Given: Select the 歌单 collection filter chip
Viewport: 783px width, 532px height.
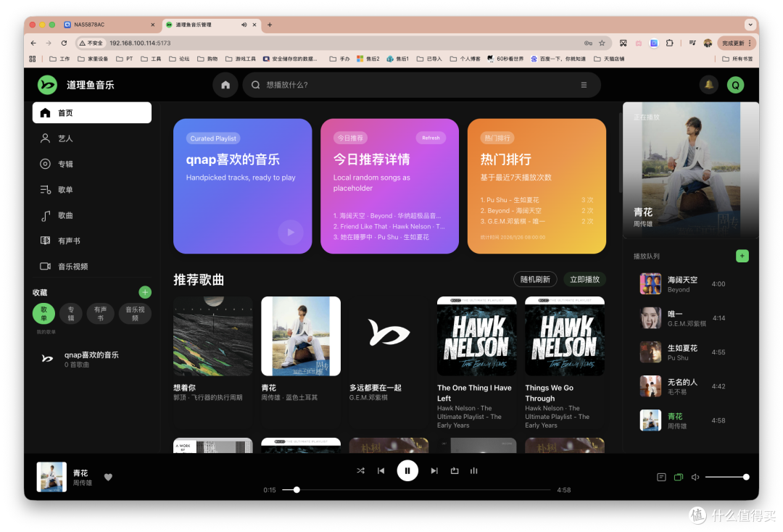Looking at the screenshot, I should 44,314.
